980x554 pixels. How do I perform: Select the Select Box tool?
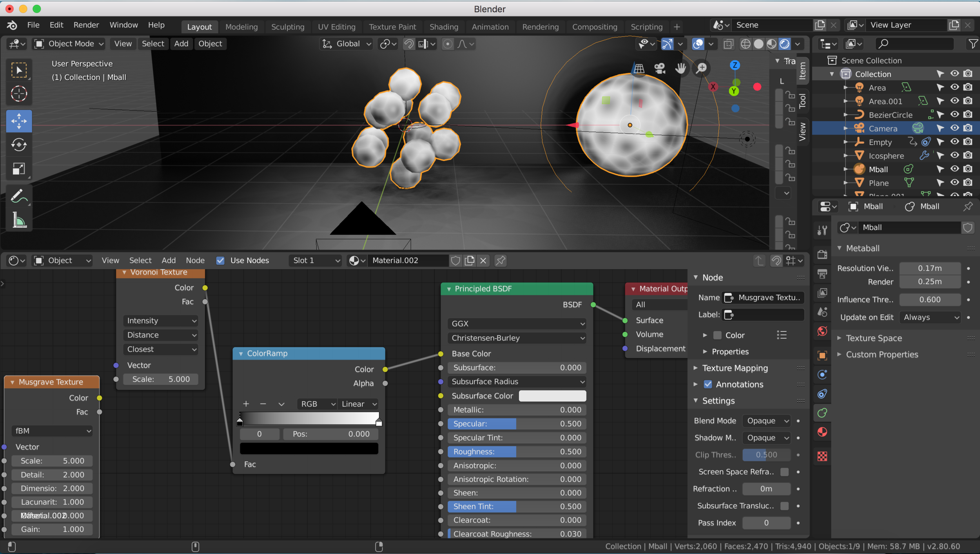[19, 71]
